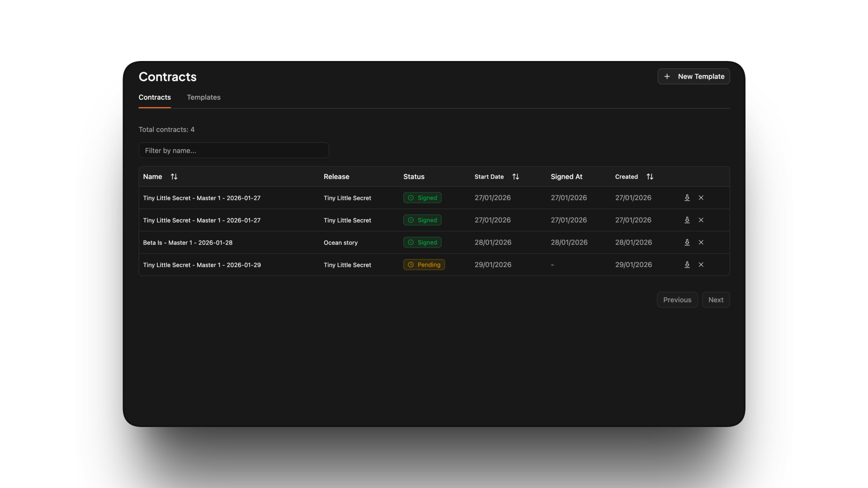Delete the Beta Is contract row
Image resolution: width=868 pixels, height=488 pixels.
[701, 243]
